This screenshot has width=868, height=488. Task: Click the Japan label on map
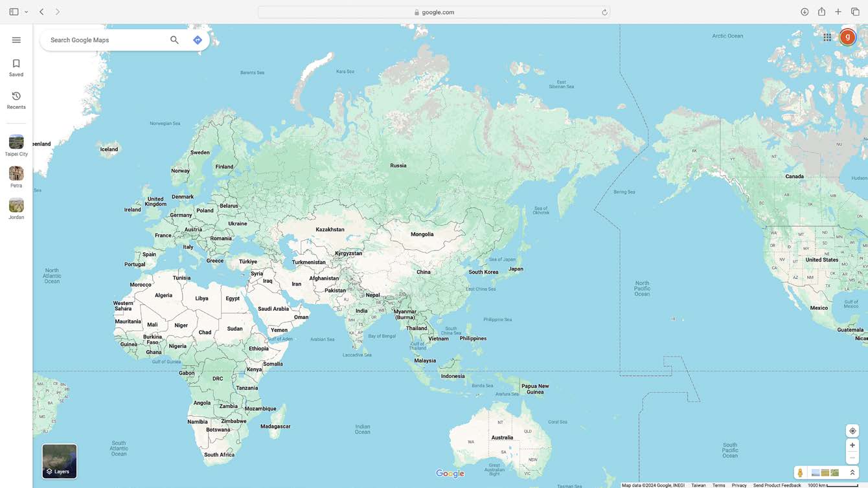pyautogui.click(x=516, y=269)
